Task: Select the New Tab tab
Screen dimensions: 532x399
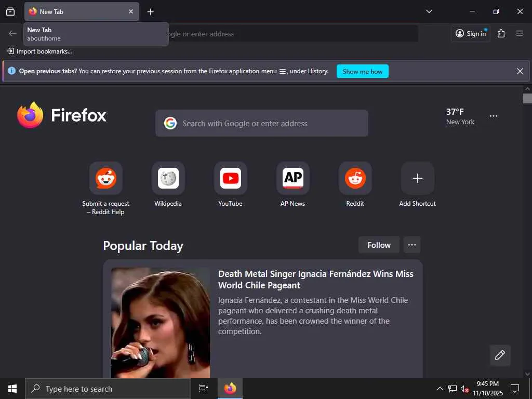Action: pos(82,11)
